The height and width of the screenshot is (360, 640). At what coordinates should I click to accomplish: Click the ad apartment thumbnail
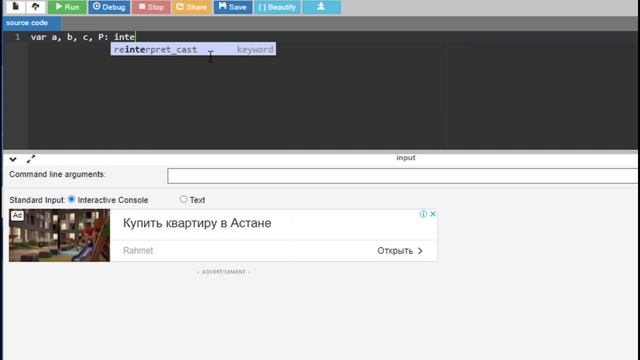[x=60, y=236]
